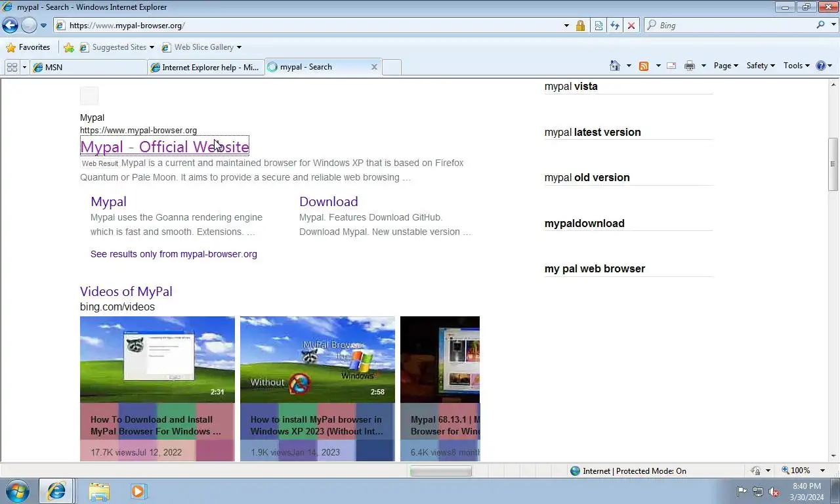Click the RSS Feeds icon
The height and width of the screenshot is (504, 840).
(x=644, y=66)
